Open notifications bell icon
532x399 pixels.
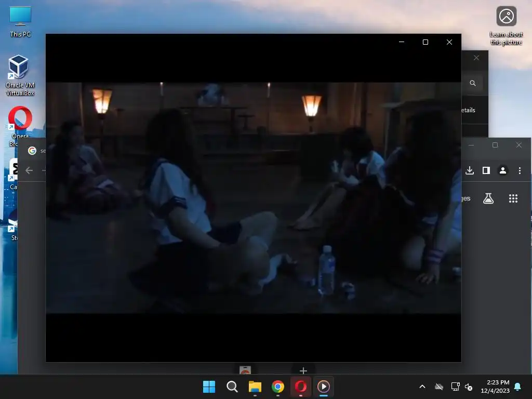517,387
